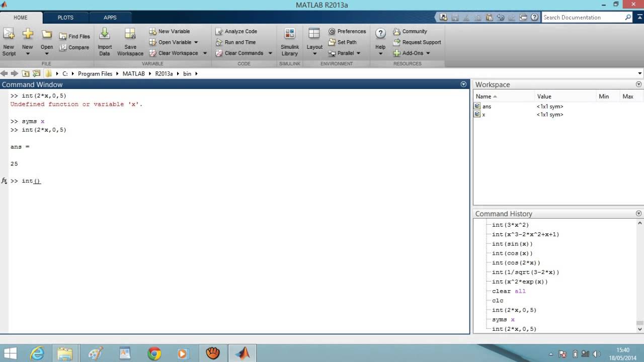
Task: Click MATLAB in the address path
Action: pyautogui.click(x=134, y=73)
